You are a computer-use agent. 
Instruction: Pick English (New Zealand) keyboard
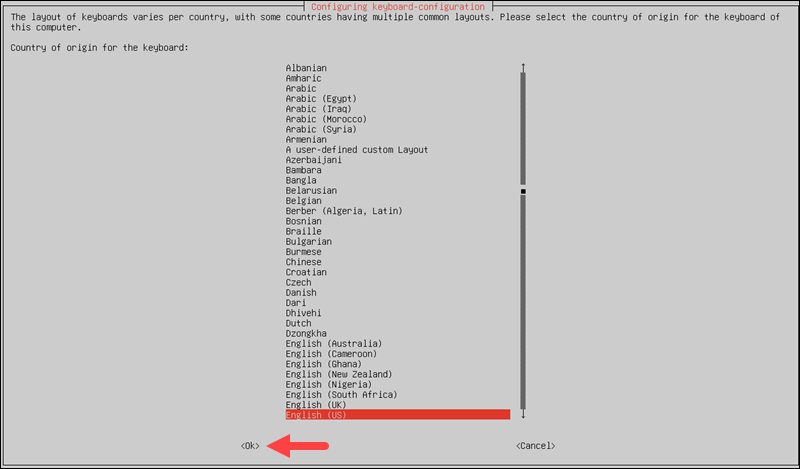[339, 374]
